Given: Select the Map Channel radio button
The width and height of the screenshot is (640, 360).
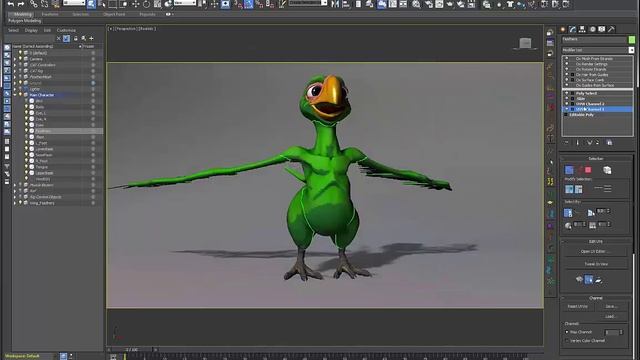Looking at the screenshot, I should pos(567,332).
